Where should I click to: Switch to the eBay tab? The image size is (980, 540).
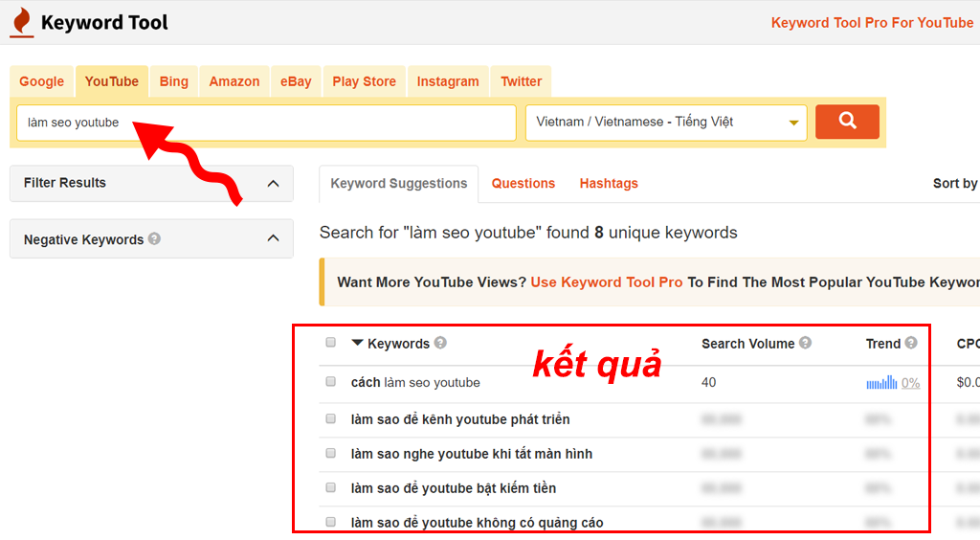pyautogui.click(x=296, y=81)
